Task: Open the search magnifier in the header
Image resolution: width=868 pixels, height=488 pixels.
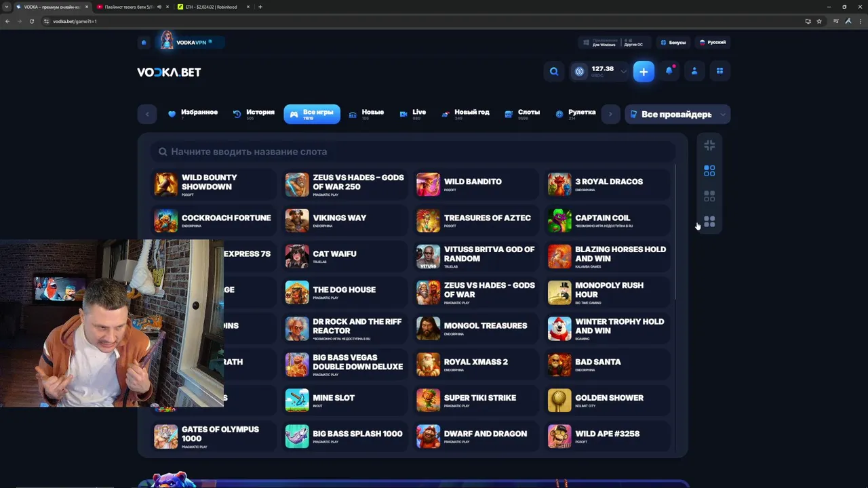Action: (x=554, y=71)
